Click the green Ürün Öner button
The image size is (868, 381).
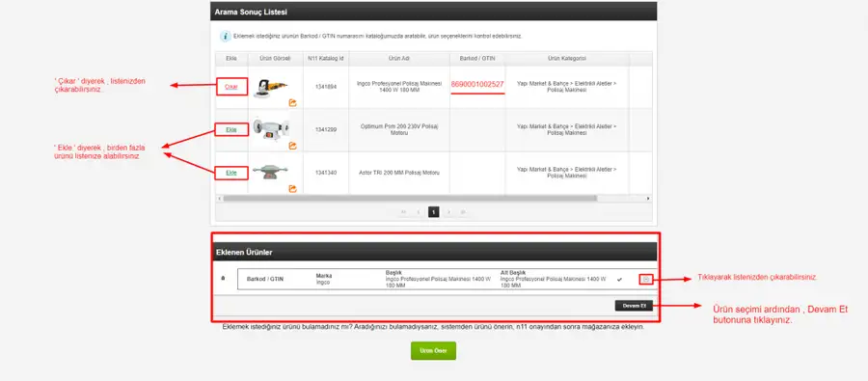[x=433, y=351]
